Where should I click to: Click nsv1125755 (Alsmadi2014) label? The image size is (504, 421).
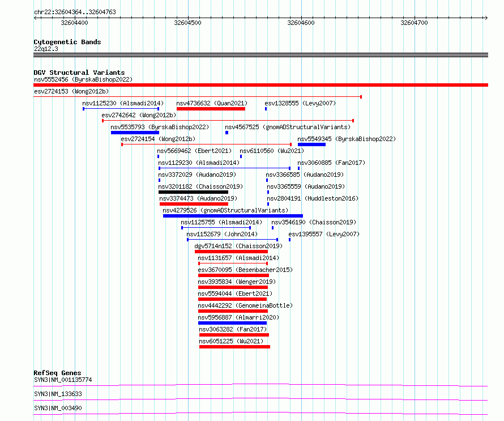(x=221, y=222)
